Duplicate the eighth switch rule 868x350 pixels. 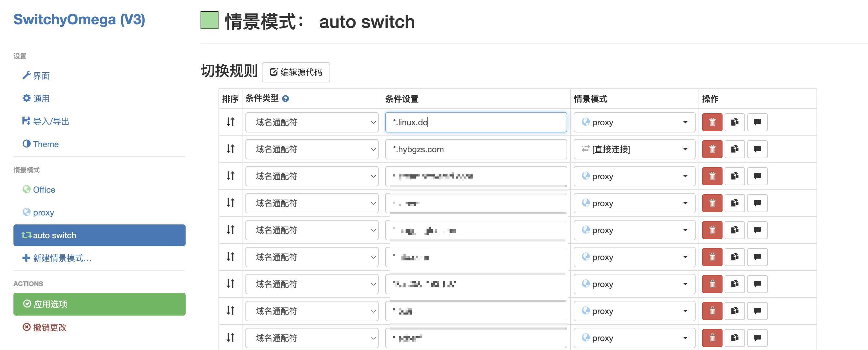[735, 311]
